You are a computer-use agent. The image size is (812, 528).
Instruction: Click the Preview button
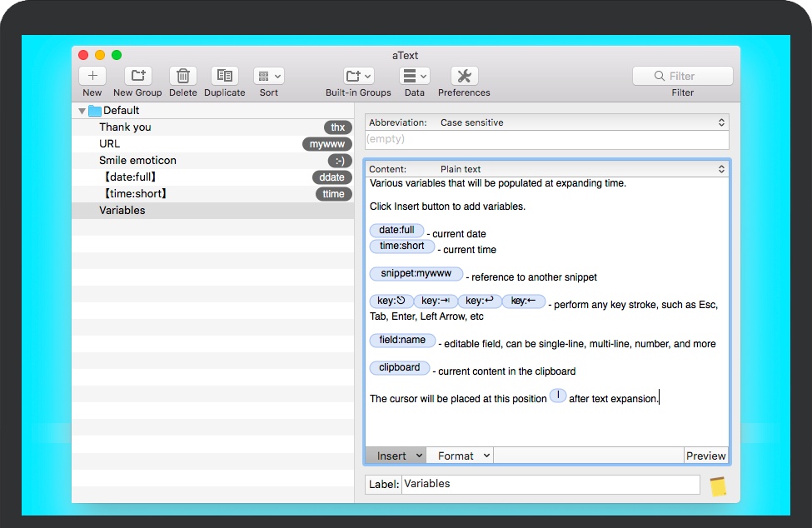click(x=705, y=456)
